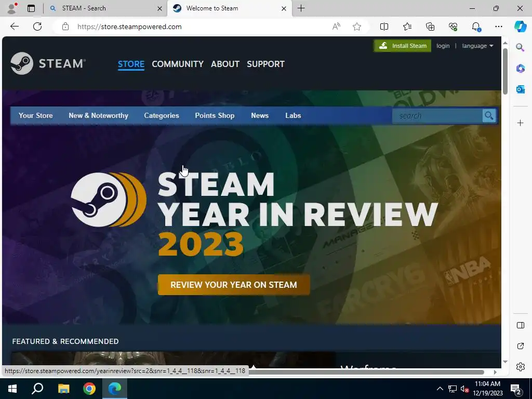Open a new browser tab
The height and width of the screenshot is (399, 532).
(x=301, y=8)
